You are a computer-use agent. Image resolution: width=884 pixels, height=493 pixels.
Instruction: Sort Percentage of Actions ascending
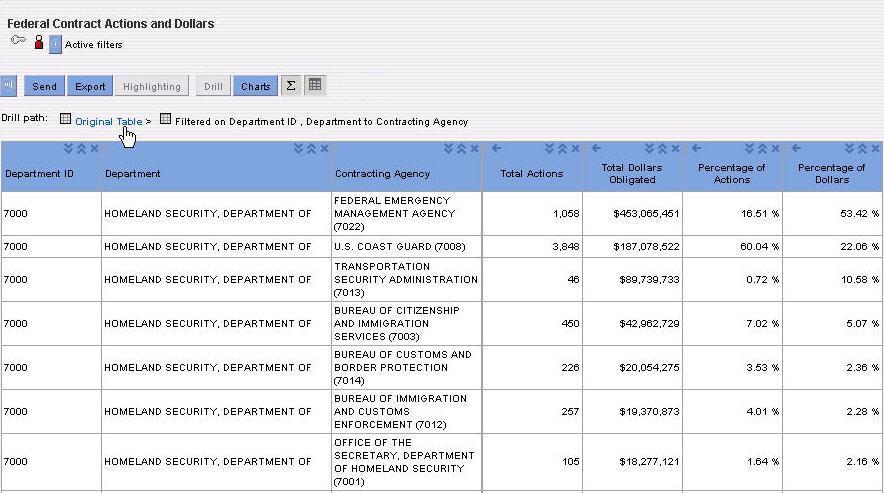click(762, 148)
